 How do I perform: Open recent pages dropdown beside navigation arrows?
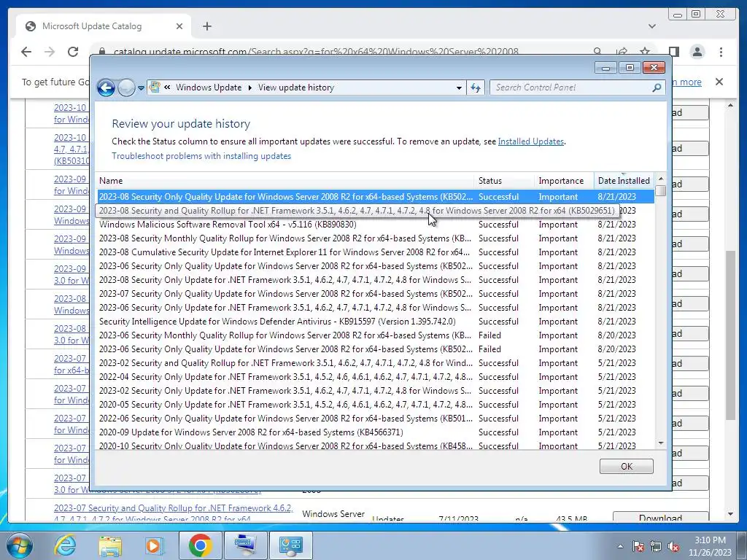coord(141,88)
